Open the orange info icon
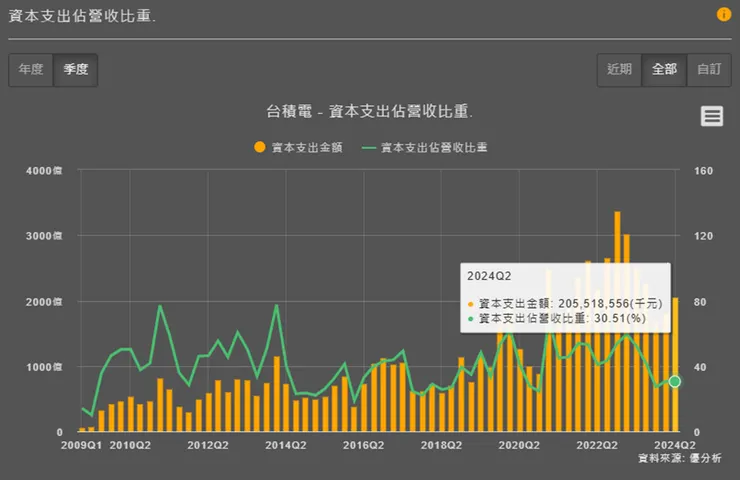The image size is (740, 480). coord(723,14)
